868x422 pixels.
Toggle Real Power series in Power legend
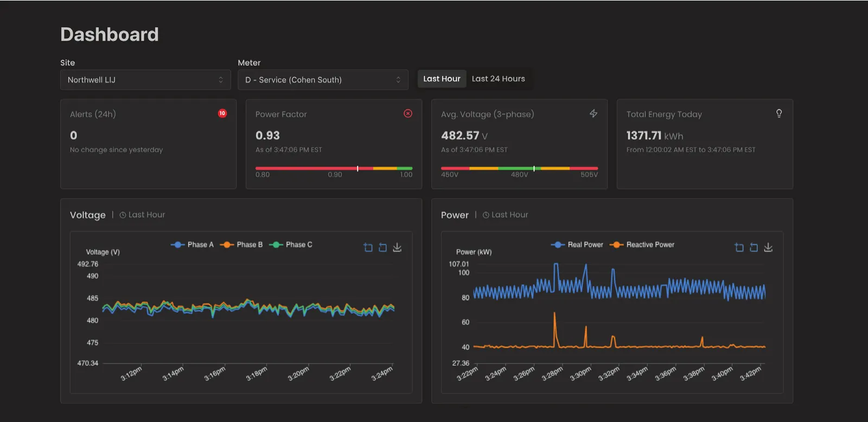[x=577, y=245]
